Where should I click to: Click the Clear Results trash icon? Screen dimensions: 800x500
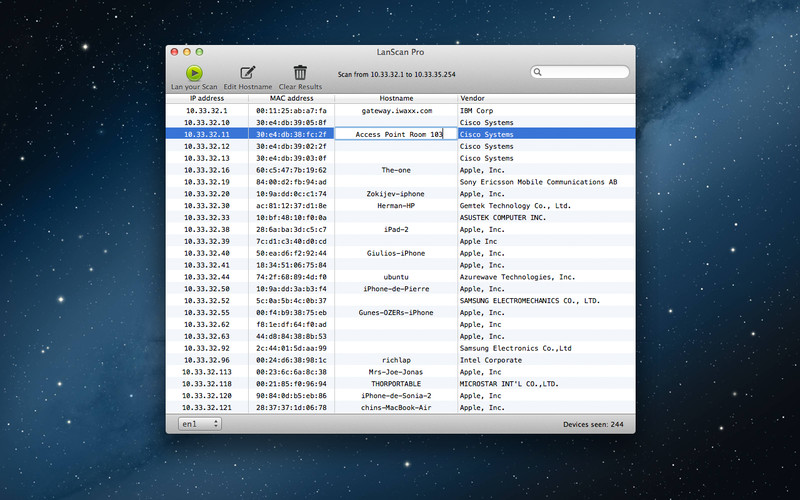pyautogui.click(x=300, y=72)
